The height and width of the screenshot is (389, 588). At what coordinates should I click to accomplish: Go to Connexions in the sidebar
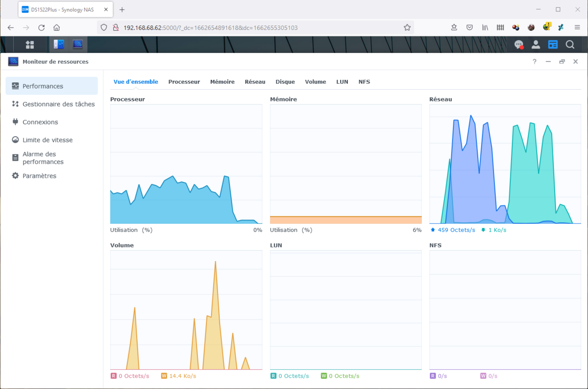click(51, 122)
